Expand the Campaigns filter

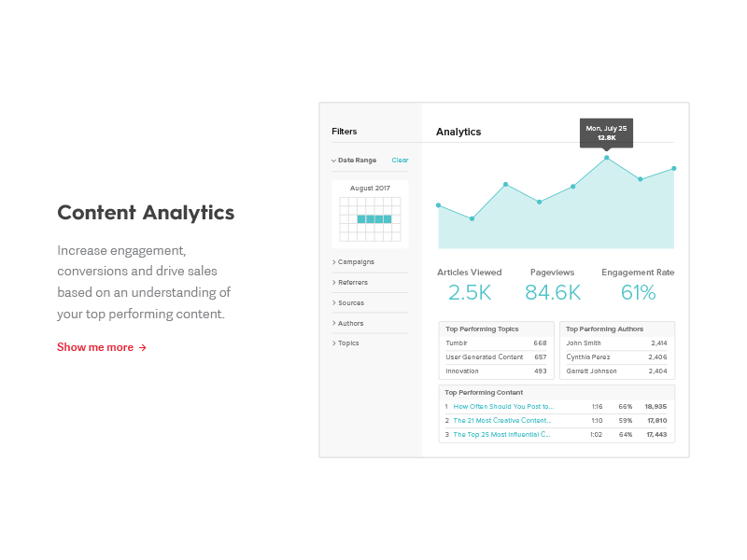358,261
